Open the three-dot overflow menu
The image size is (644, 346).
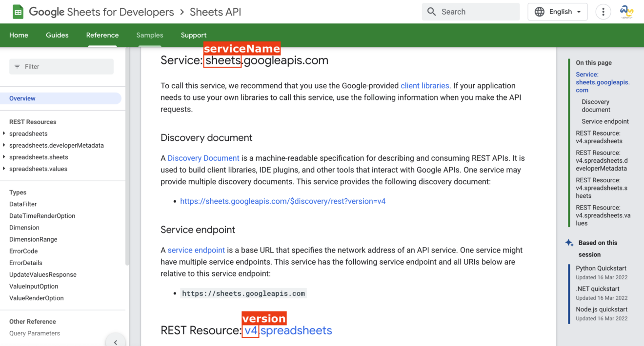(603, 11)
